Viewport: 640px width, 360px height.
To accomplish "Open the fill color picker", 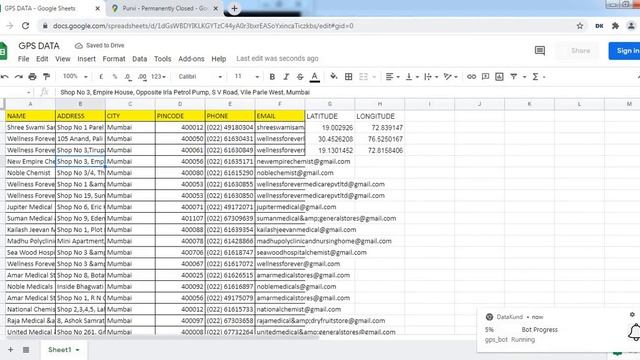I will [333, 77].
